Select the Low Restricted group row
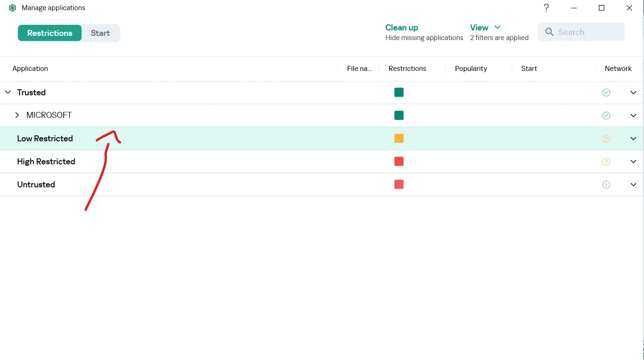The width and height of the screenshot is (644, 360). (x=322, y=139)
